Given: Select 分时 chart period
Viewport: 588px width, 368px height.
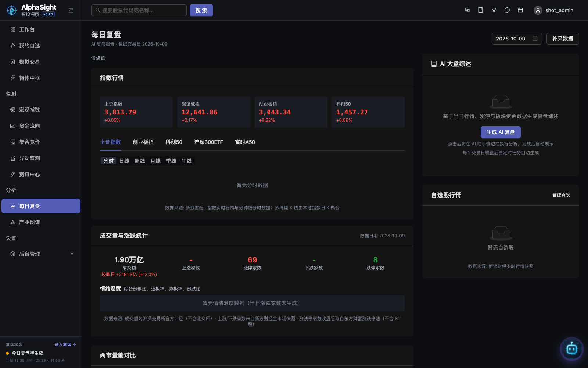Looking at the screenshot, I should click(108, 161).
